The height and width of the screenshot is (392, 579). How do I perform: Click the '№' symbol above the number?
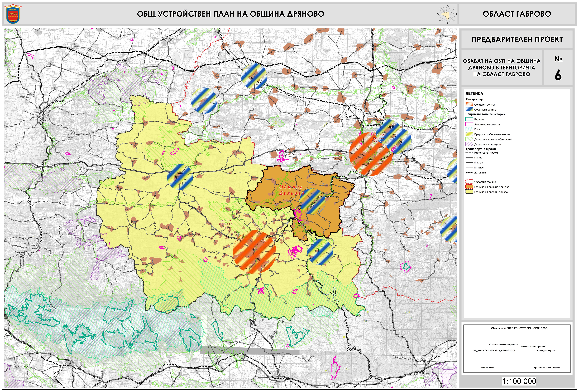[558, 59]
